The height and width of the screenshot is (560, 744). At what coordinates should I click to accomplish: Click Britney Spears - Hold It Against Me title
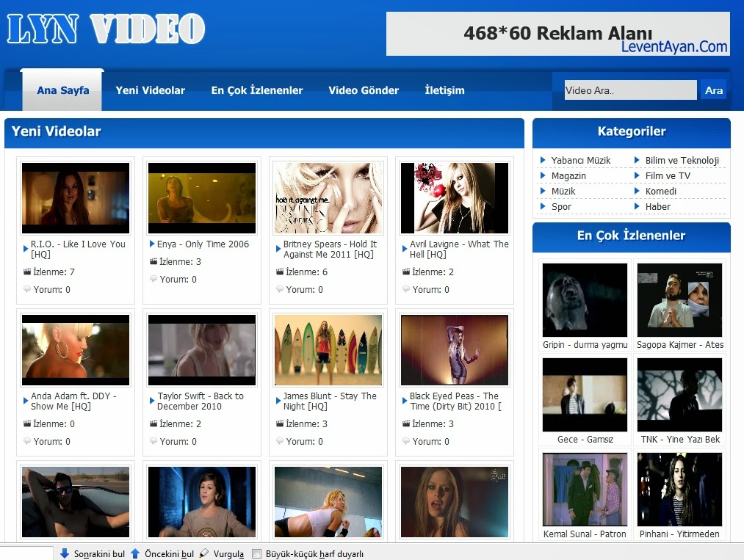[x=330, y=249]
